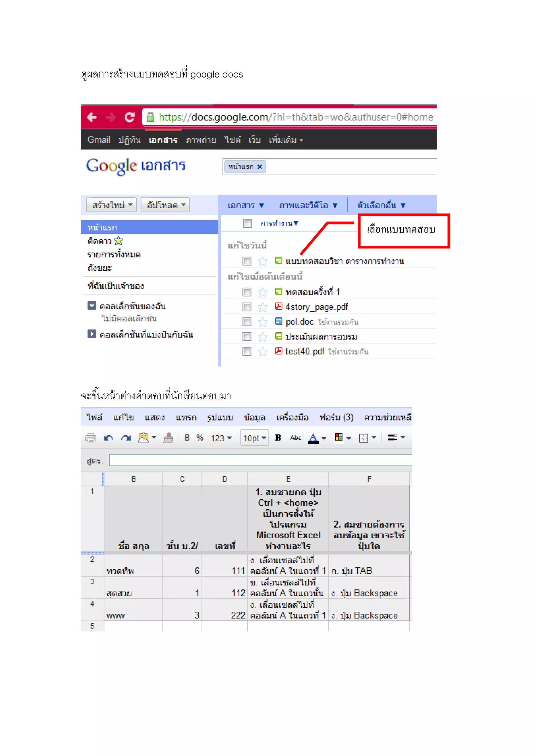This screenshot has width=535, height=756.
Task: Click the สูตร formula input field
Action: 260,460
